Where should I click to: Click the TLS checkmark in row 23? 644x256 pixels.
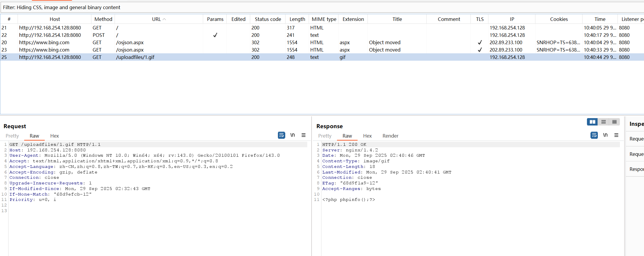(x=480, y=50)
